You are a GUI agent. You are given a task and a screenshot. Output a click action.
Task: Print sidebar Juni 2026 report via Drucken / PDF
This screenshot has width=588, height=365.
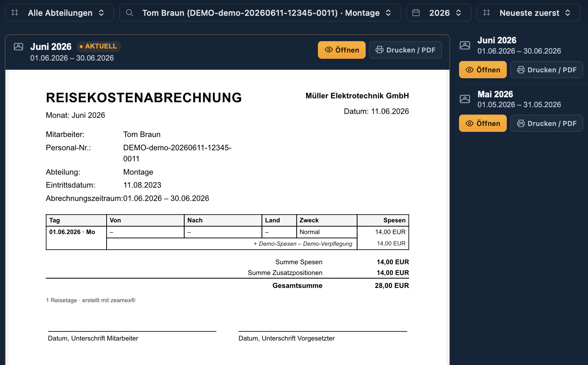[x=546, y=70]
